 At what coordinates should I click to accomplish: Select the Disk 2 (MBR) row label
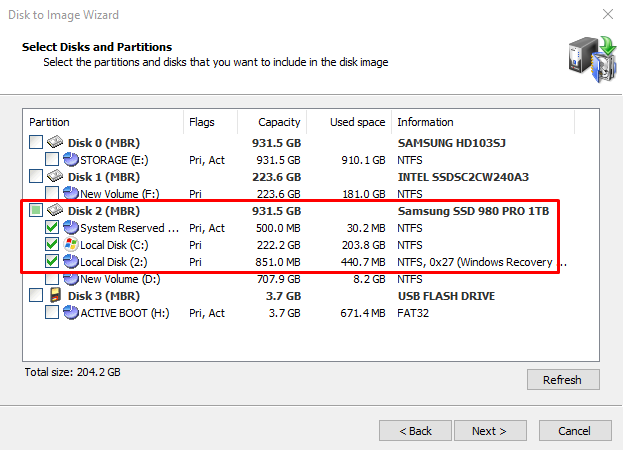click(x=104, y=211)
